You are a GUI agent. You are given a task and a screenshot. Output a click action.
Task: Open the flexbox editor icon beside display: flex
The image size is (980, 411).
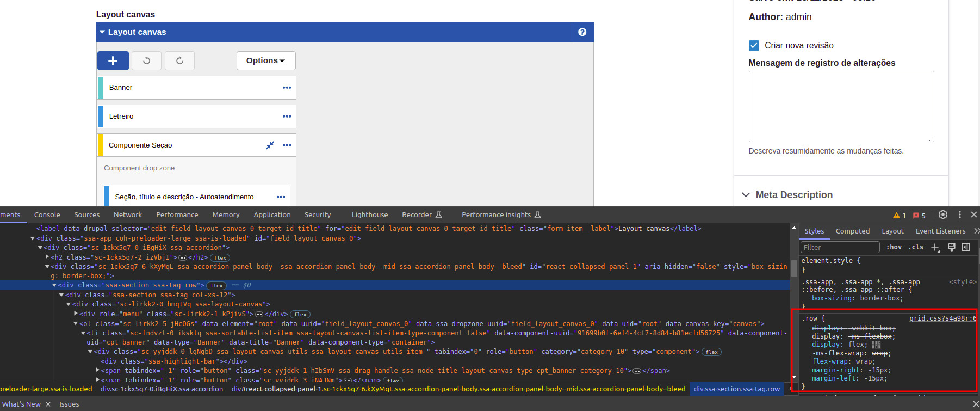tap(876, 345)
